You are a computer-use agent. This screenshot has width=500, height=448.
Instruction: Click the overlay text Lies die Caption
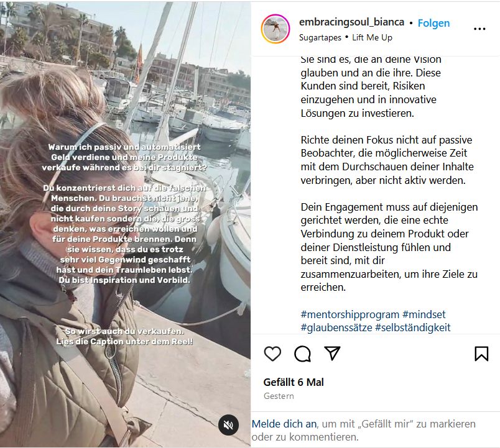click(124, 342)
